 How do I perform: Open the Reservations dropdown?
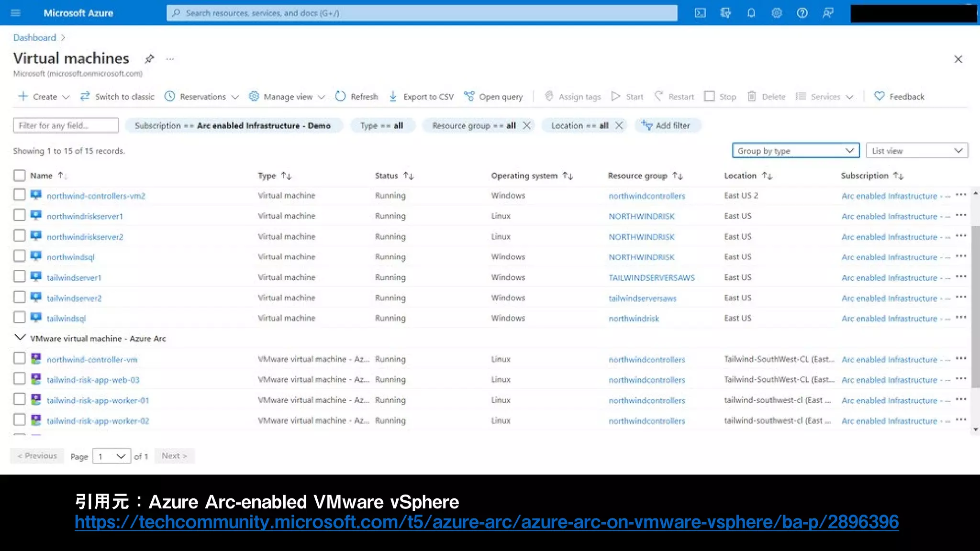click(x=201, y=97)
